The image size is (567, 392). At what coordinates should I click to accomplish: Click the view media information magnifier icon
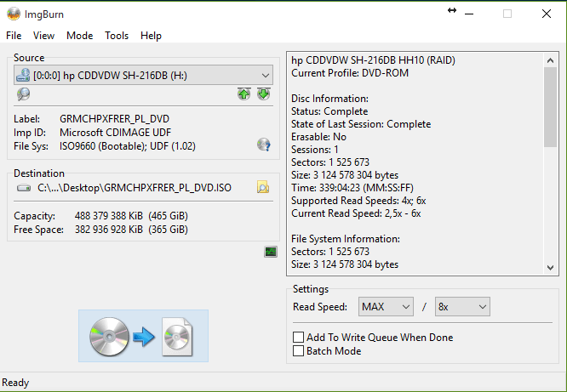point(23,94)
